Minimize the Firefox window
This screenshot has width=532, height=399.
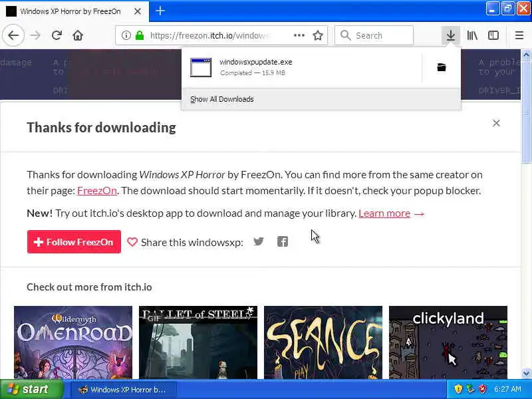click(492, 9)
